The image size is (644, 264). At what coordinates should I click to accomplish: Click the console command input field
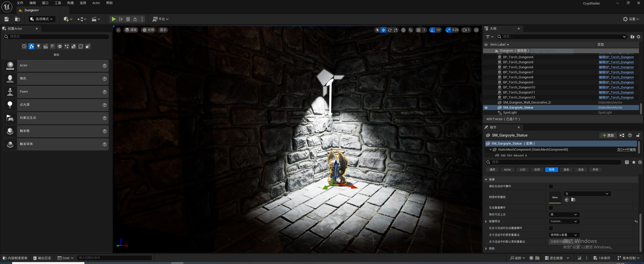click(114, 258)
